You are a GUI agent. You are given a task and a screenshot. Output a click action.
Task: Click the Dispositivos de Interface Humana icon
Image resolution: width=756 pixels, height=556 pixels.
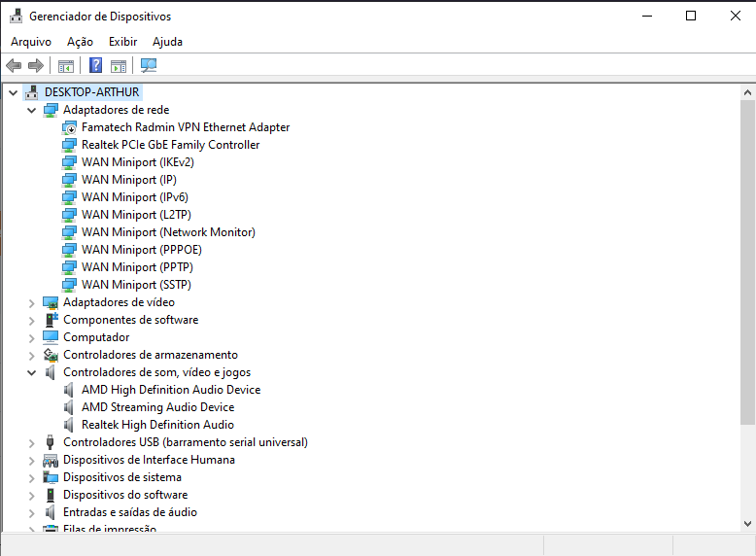[51, 461]
